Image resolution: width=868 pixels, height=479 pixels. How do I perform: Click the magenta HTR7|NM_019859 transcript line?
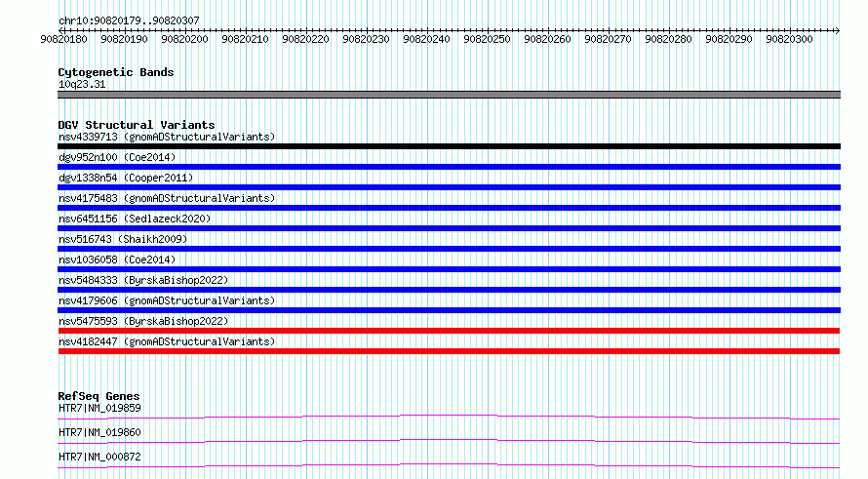449,417
